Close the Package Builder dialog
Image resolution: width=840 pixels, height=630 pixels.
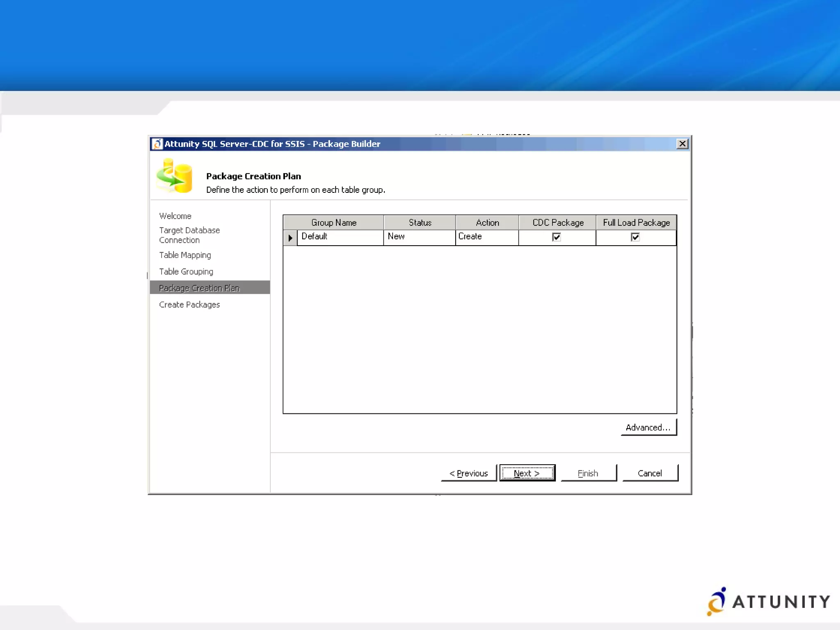click(682, 144)
